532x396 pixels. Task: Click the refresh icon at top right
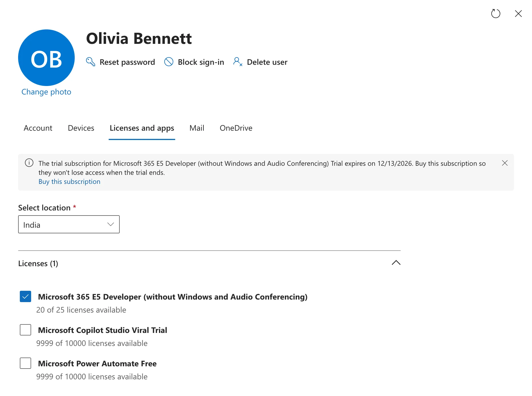495,14
